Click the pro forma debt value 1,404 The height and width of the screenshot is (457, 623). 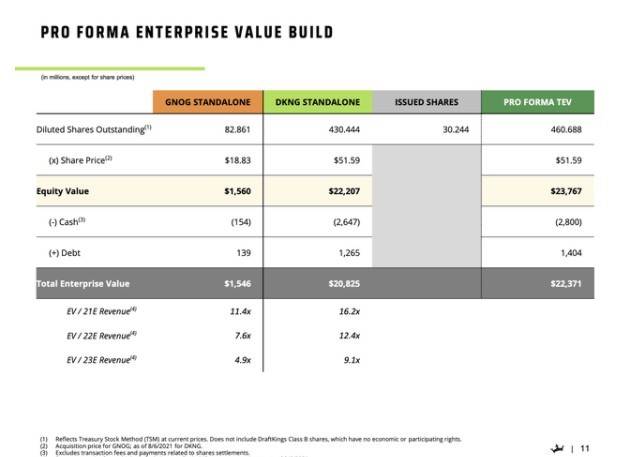(x=568, y=253)
